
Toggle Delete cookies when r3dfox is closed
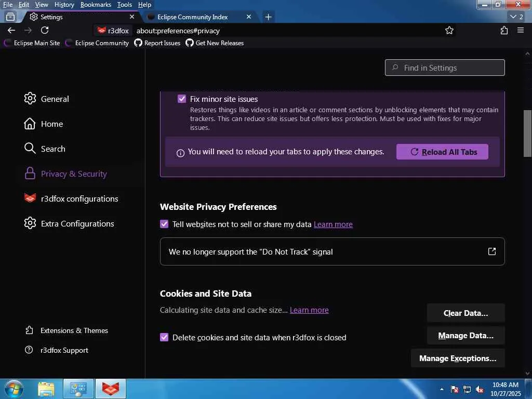pos(164,337)
